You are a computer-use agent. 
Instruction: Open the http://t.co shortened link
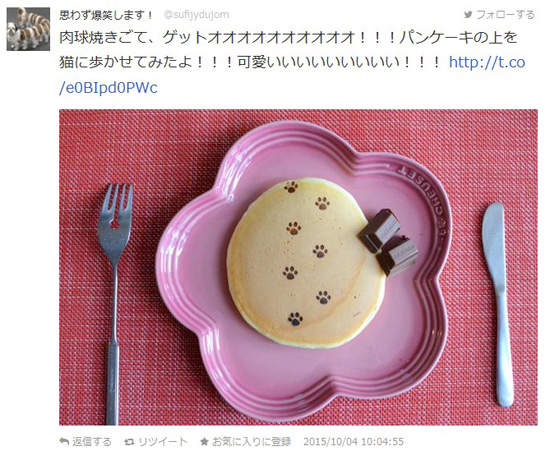coord(487,62)
